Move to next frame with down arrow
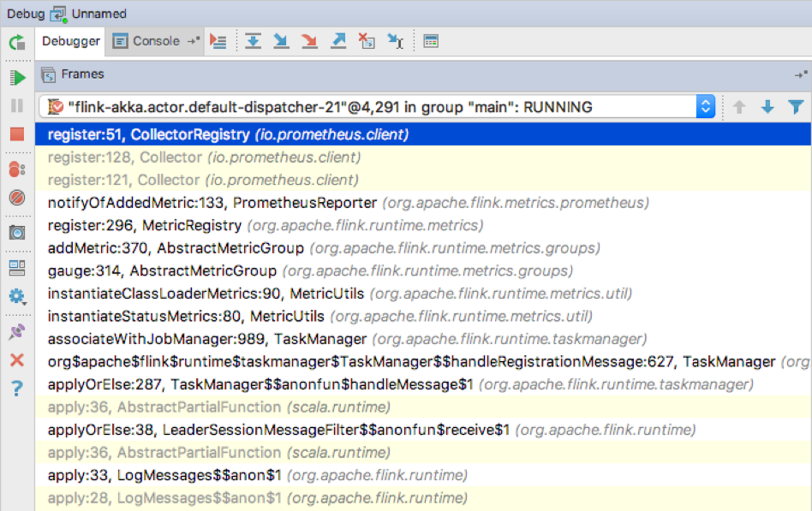The height and width of the screenshot is (511, 812). tap(767, 107)
